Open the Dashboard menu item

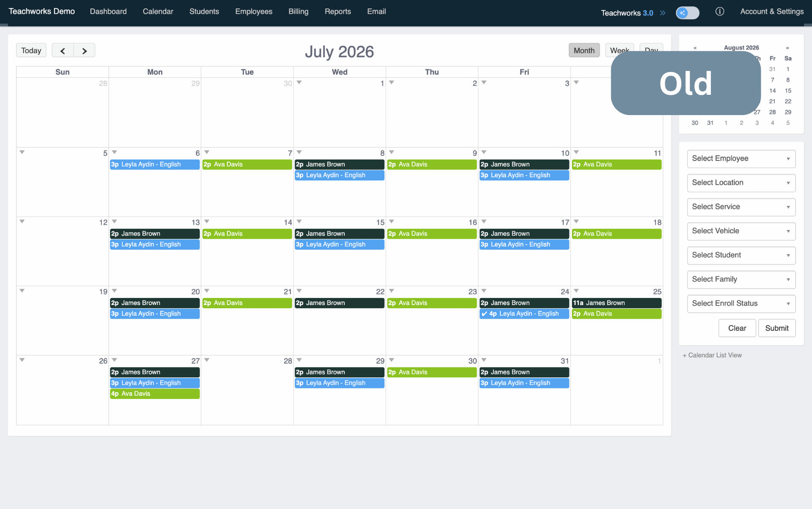click(x=108, y=11)
